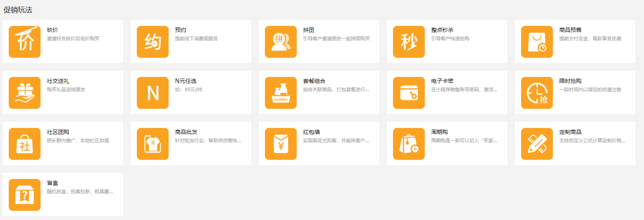
Task: Select the 拼团 description text
Action: click(x=336, y=39)
